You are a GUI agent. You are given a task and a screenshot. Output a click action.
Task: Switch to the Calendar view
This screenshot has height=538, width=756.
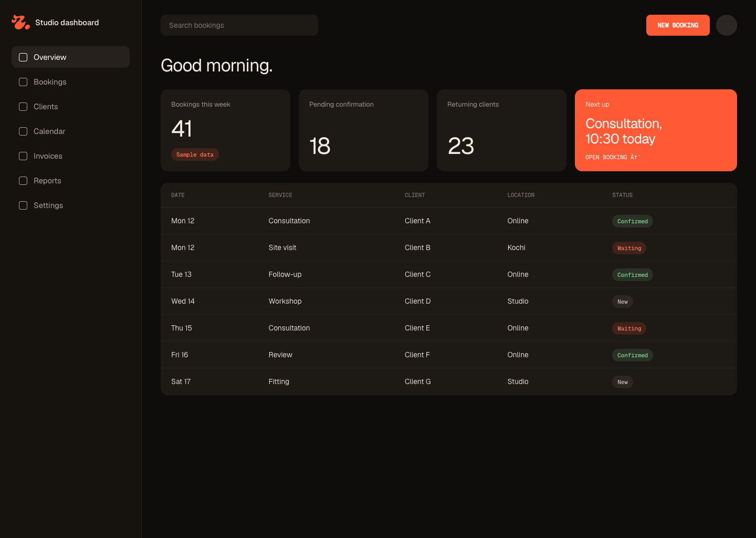pyautogui.click(x=70, y=131)
